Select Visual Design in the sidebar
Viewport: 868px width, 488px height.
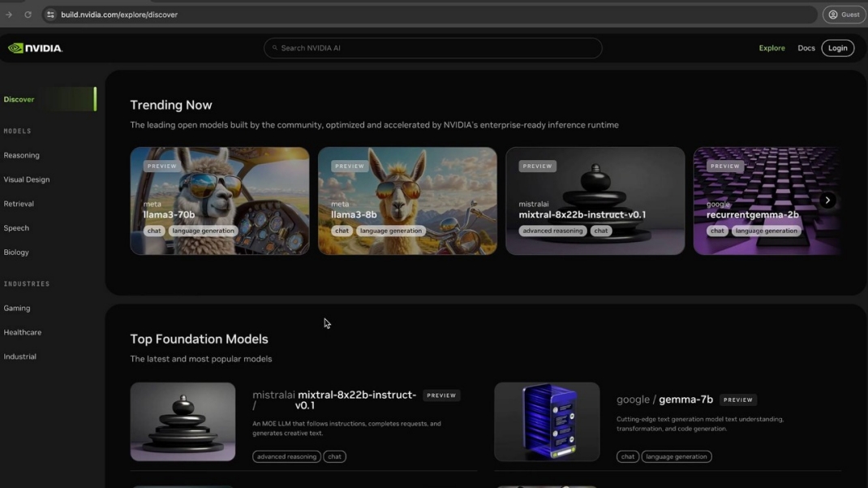pos(27,179)
